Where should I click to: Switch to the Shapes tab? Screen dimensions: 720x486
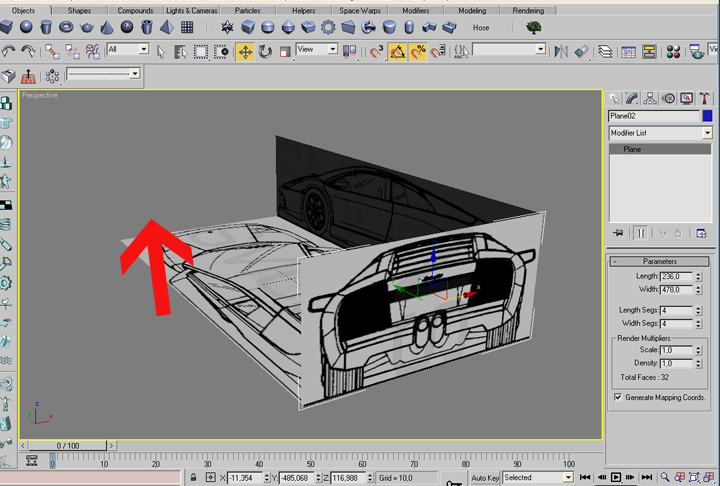click(79, 10)
